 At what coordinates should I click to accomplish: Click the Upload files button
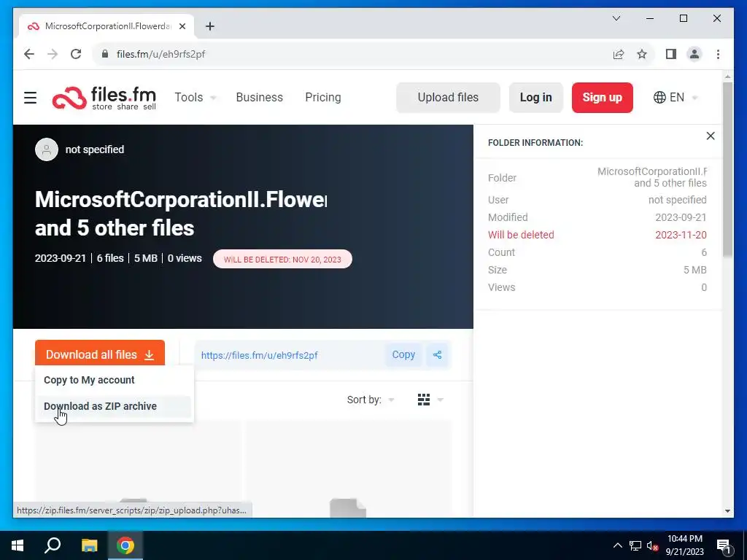[x=448, y=98]
